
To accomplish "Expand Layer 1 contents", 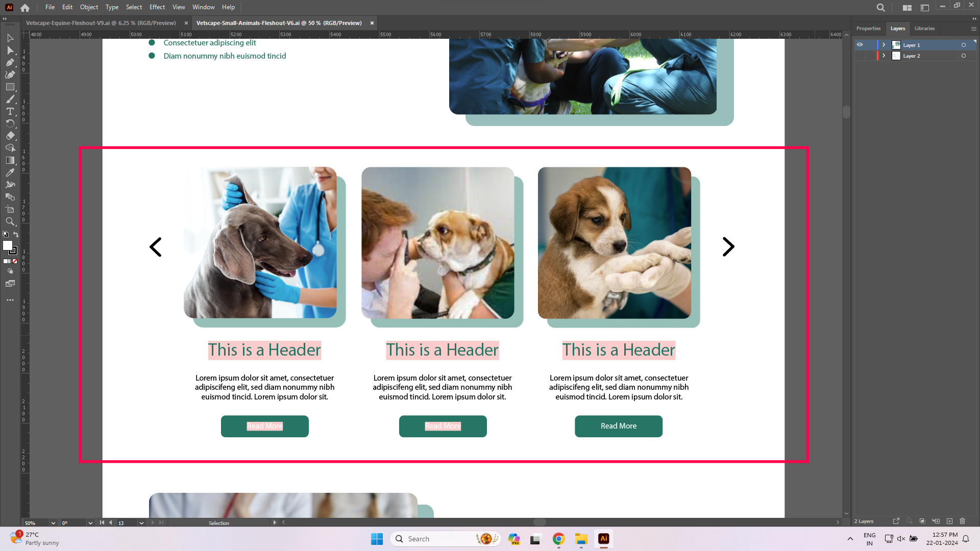I will 884,45.
